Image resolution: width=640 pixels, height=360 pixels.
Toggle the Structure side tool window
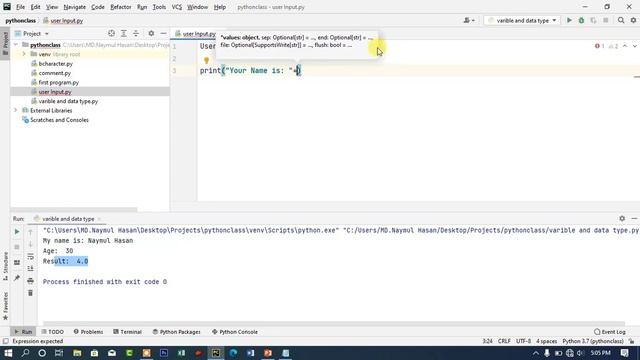[x=5, y=266]
